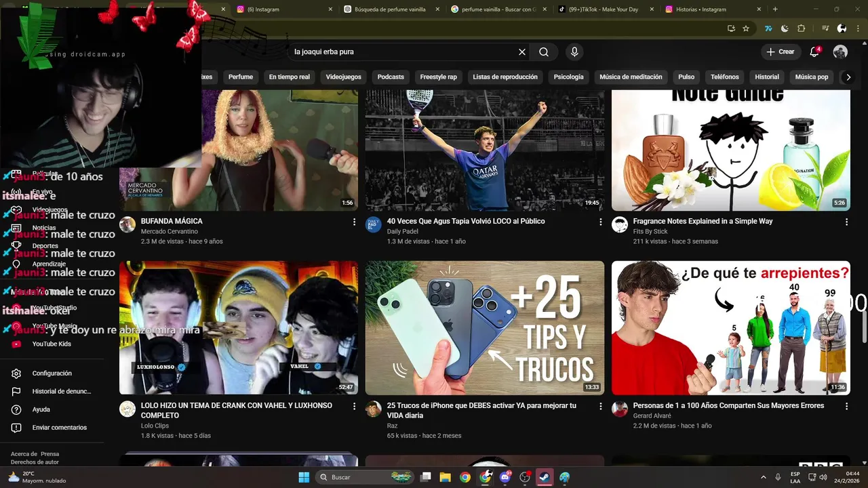This screenshot has width=868, height=488.
Task: Switch to (6) Instagram browser tab
Action: (283, 9)
